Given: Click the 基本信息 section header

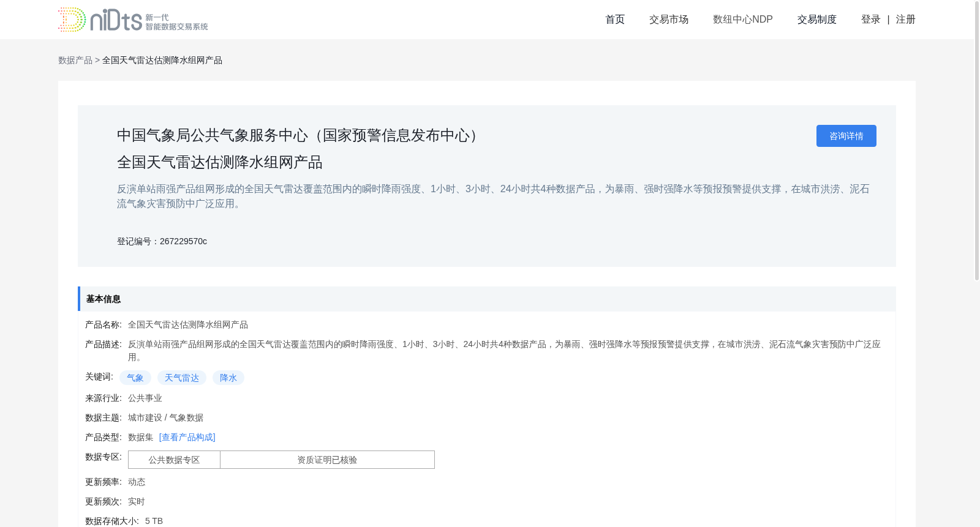Looking at the screenshot, I should tap(487, 299).
